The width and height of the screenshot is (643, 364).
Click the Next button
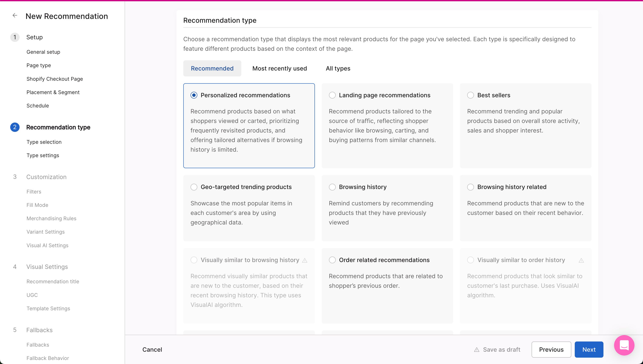pos(589,350)
